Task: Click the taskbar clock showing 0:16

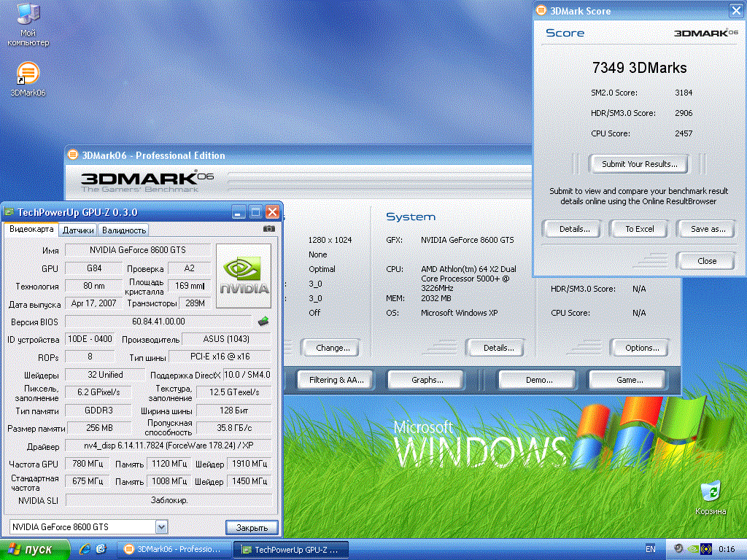Action: (x=727, y=549)
